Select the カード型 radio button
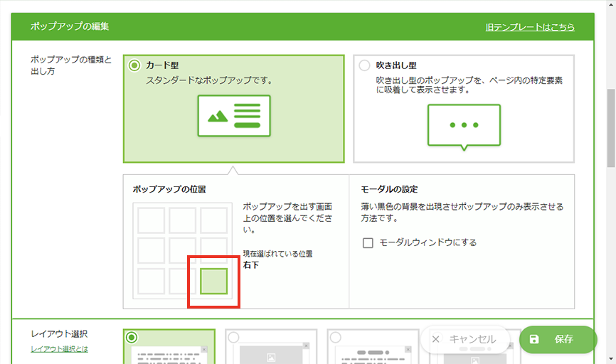The height and width of the screenshot is (364, 616). point(134,65)
